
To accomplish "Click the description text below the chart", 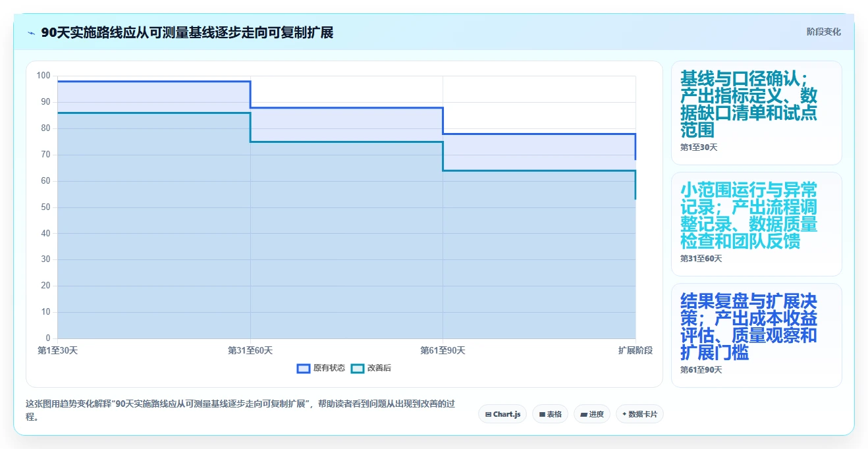I will coord(240,409).
